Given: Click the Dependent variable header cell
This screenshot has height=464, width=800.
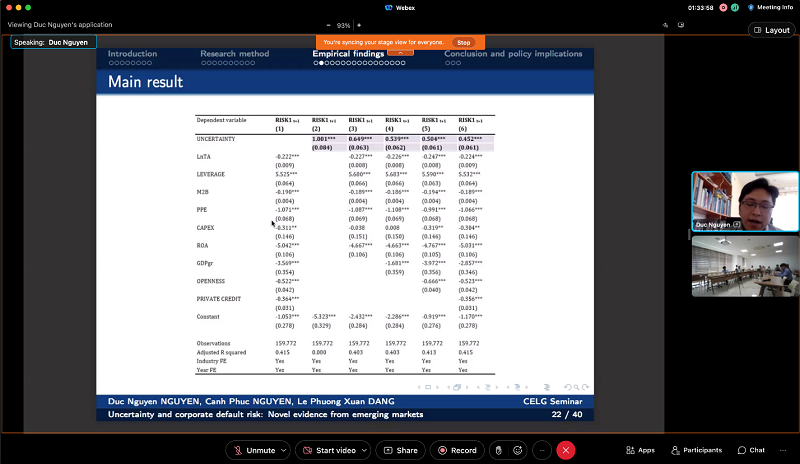Looking at the screenshot, I should tap(221, 120).
